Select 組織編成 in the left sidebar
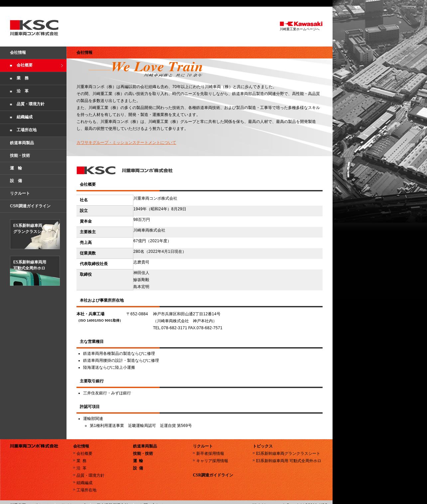Image resolution: width=427 pixels, height=504 pixels. pyautogui.click(x=33, y=117)
